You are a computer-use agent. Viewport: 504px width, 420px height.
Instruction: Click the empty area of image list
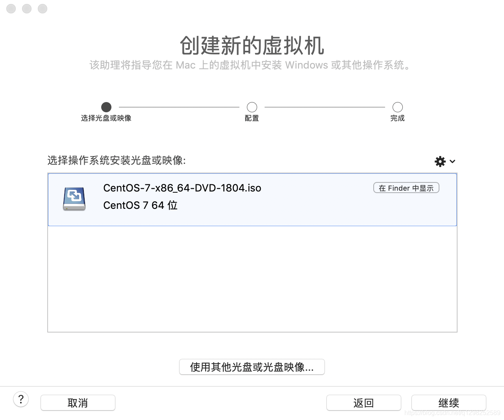[252, 279]
